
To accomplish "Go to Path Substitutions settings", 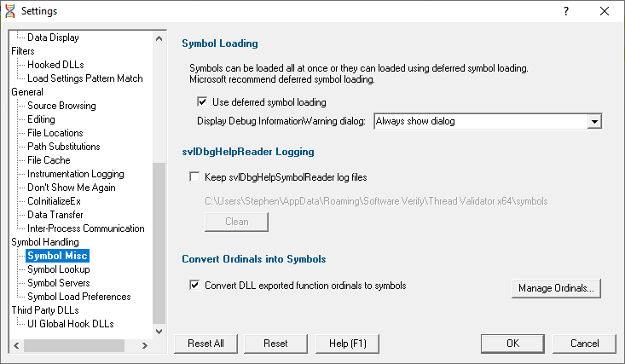I will (x=64, y=147).
